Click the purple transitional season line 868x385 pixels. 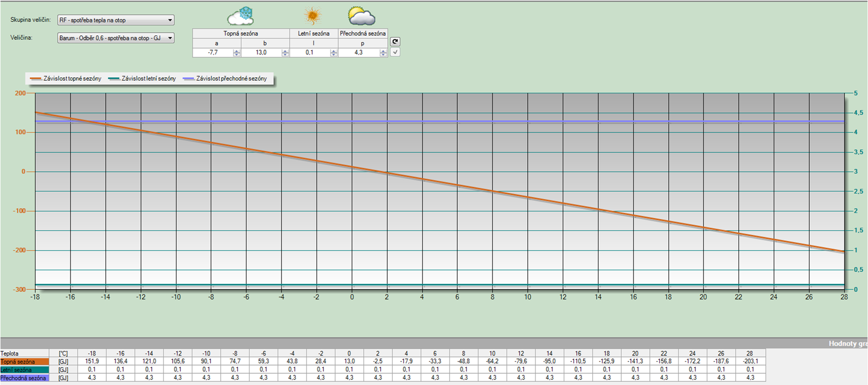point(439,122)
